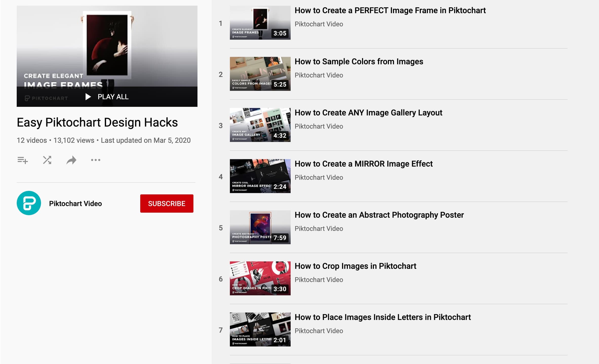Click Piktochart Video under Abstract Photography Poster
Viewport: 599px width, 364px height.
[319, 229]
